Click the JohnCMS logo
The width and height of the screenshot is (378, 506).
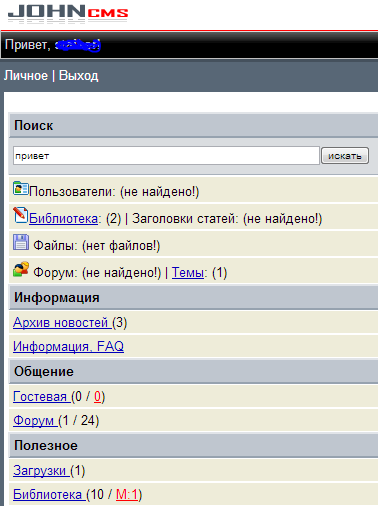coord(68,14)
